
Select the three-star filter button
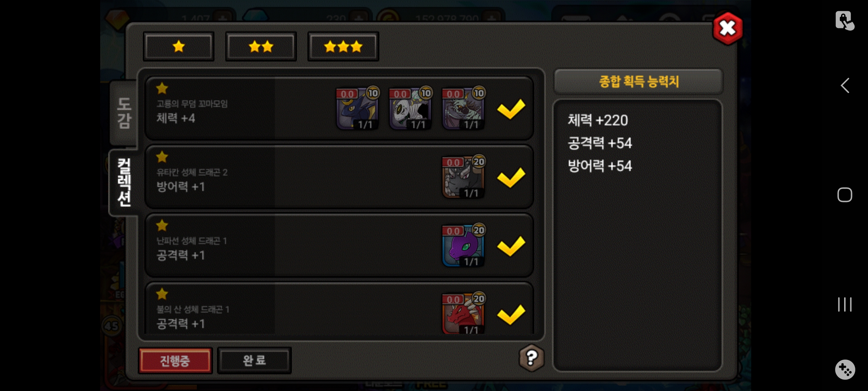pyautogui.click(x=343, y=46)
